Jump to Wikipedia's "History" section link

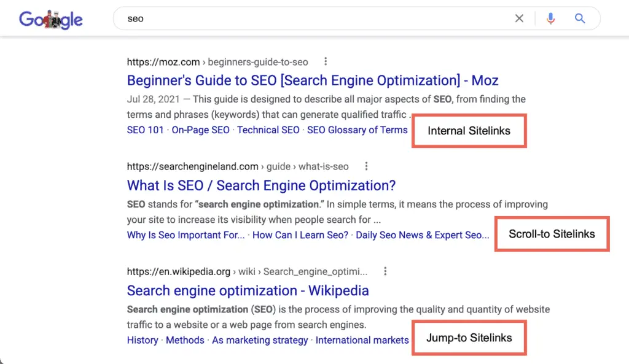pos(143,340)
